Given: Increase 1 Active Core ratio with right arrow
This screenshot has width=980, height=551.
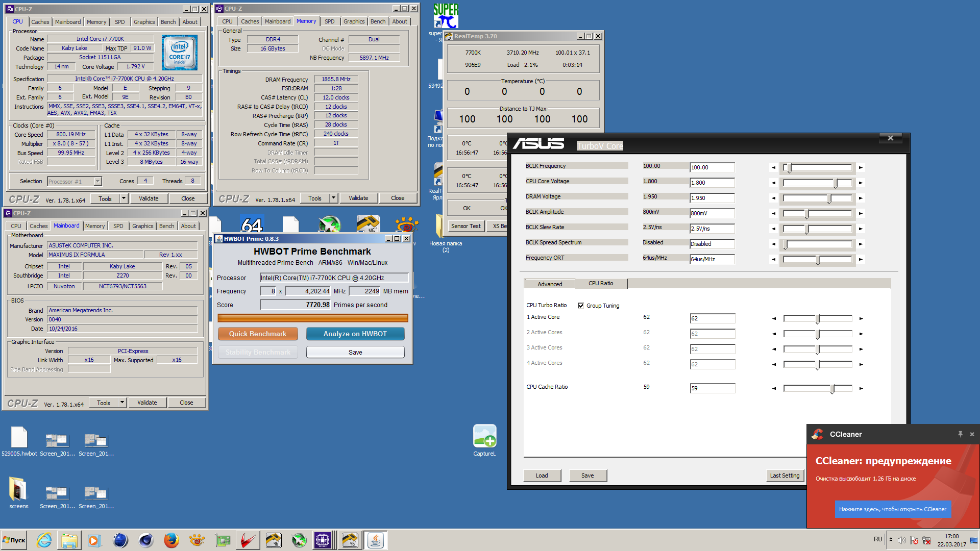Looking at the screenshot, I should point(861,318).
